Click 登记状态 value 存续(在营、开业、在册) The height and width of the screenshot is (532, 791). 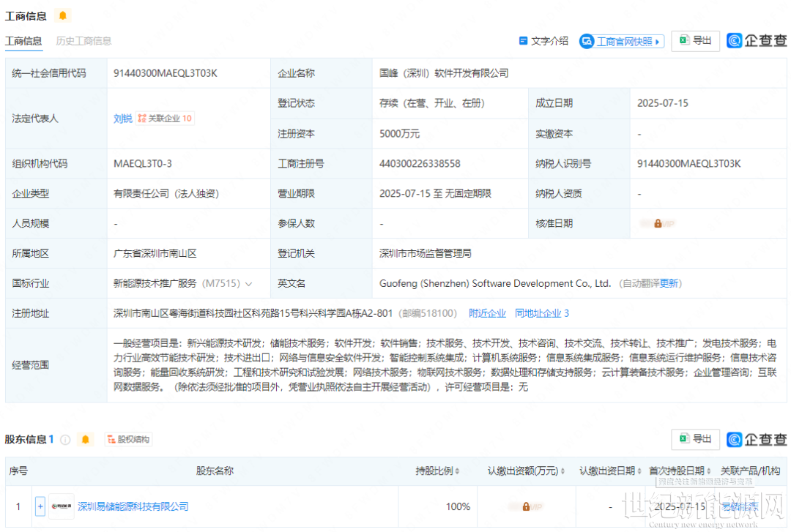pos(432,103)
